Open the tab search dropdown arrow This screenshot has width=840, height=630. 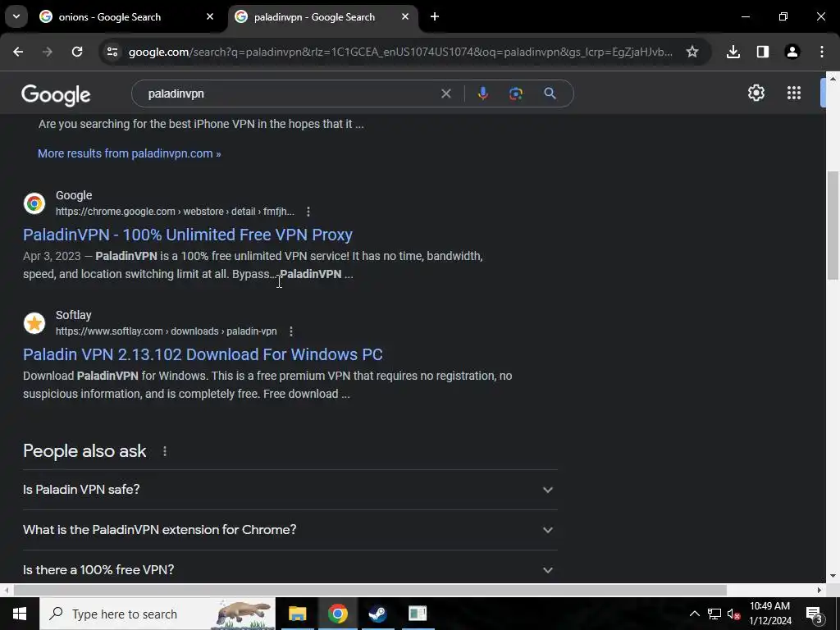(16, 16)
